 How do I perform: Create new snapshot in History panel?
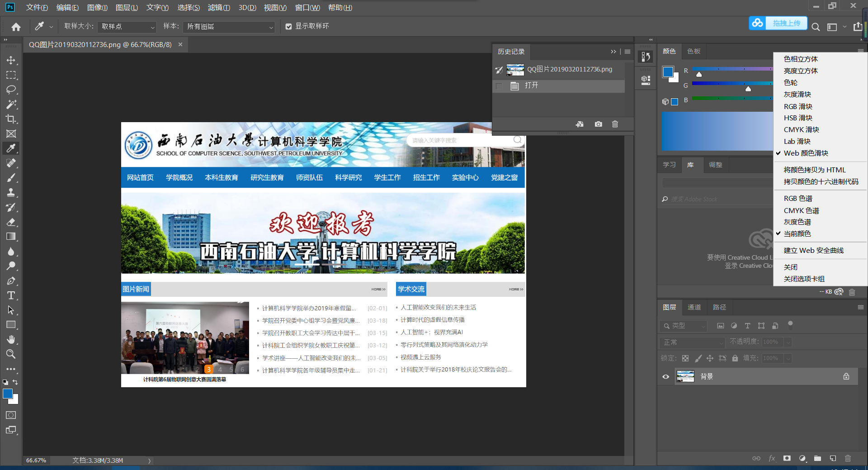coord(598,124)
